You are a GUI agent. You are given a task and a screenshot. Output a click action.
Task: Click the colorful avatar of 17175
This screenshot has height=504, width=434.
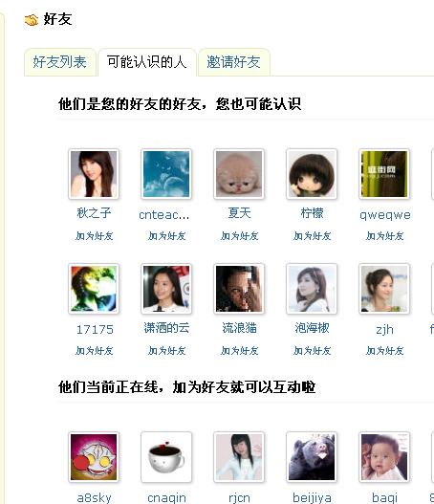pyautogui.click(x=94, y=289)
